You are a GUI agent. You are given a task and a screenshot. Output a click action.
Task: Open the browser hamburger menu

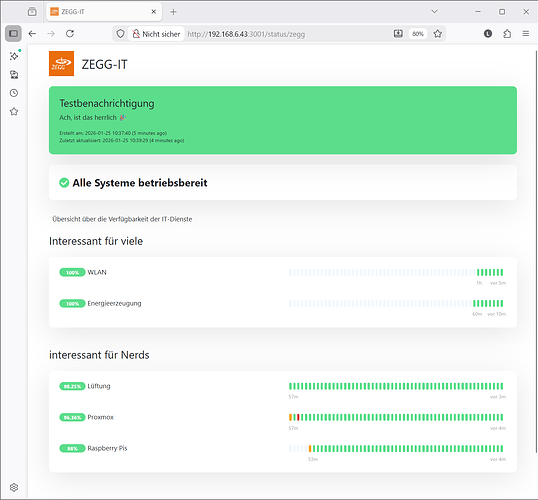pos(526,34)
